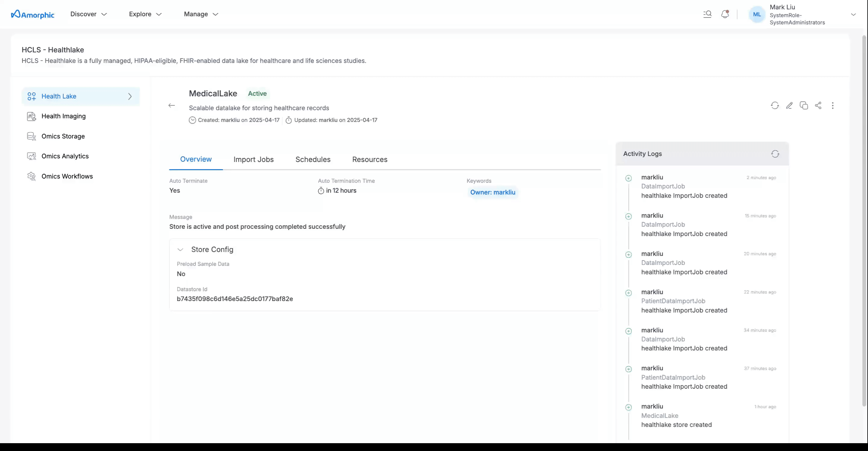The width and height of the screenshot is (868, 451).
Task: Click the page vertical scrollbar
Action: [x=864, y=220]
